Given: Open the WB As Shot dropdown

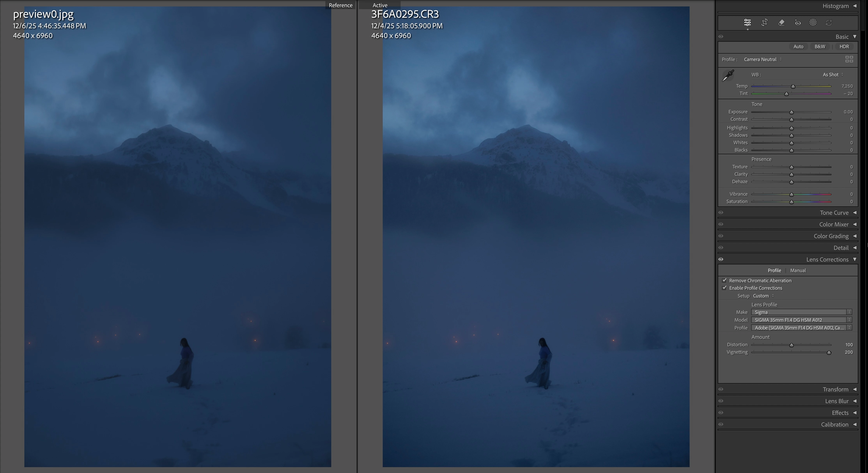Looking at the screenshot, I should (x=833, y=75).
